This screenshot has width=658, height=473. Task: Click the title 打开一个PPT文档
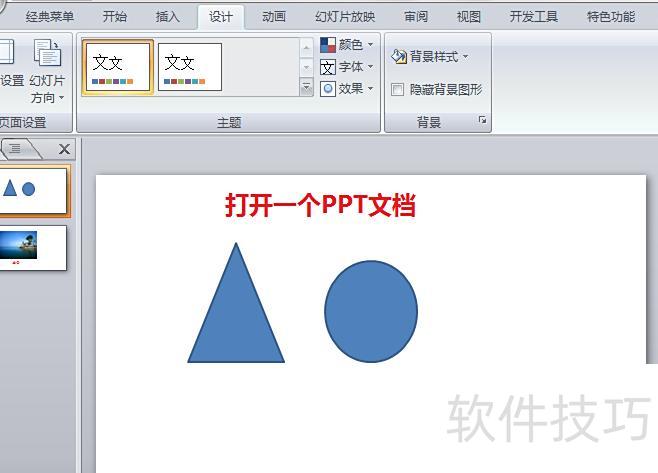click(x=320, y=205)
